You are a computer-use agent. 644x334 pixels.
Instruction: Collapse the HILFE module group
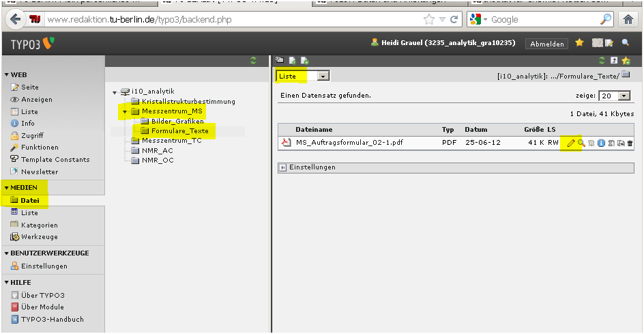pyautogui.click(x=7, y=283)
